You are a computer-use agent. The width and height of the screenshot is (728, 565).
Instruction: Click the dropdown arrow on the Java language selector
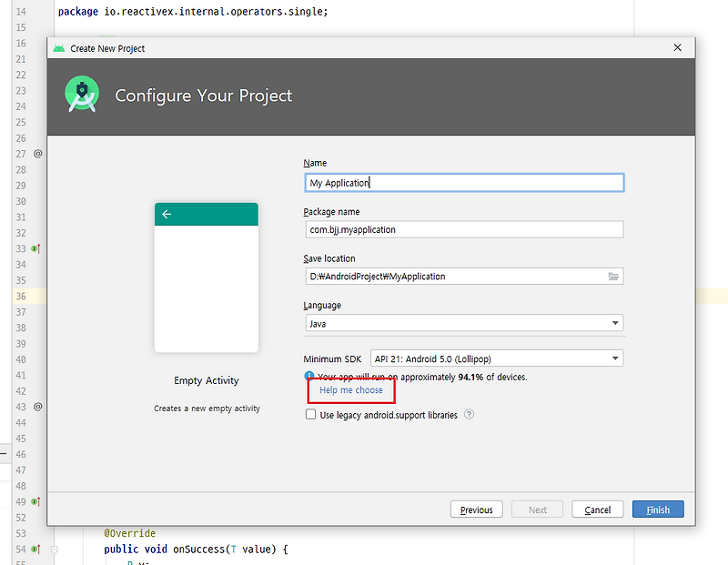click(x=616, y=323)
